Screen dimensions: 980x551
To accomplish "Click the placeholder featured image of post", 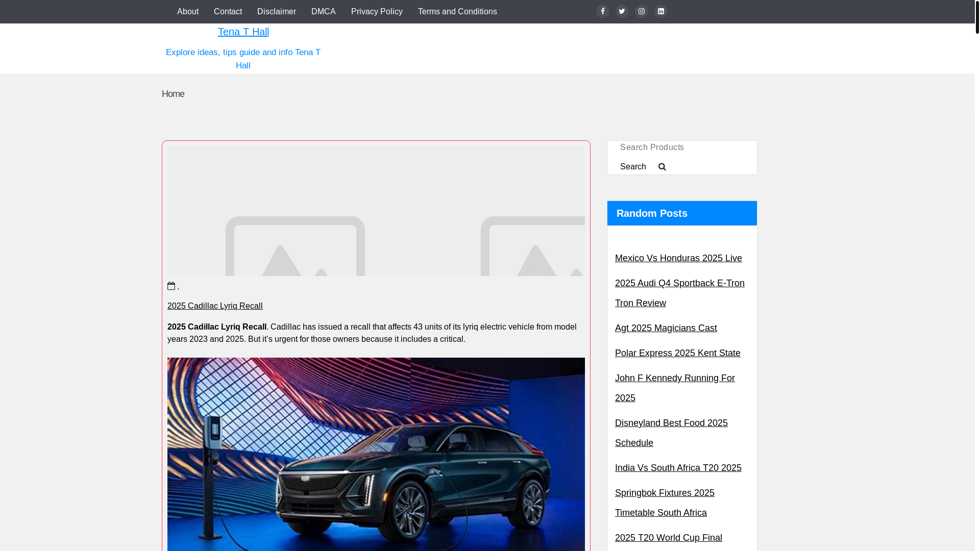I will click(x=376, y=211).
